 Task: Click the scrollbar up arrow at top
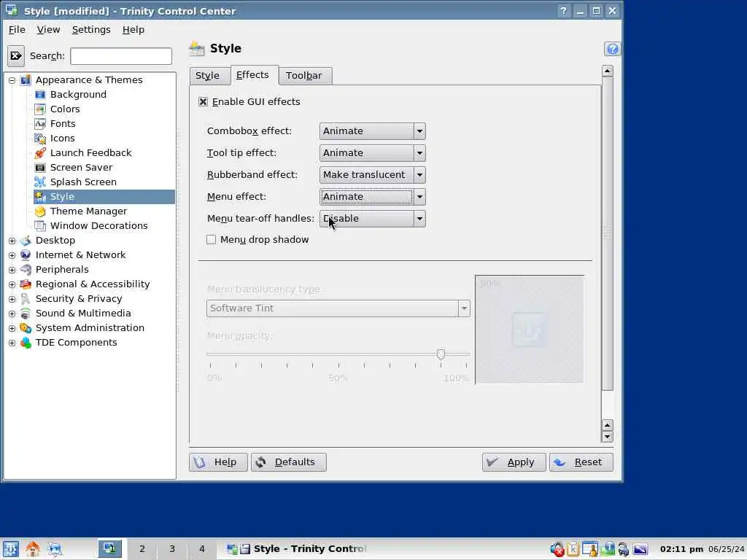pyautogui.click(x=608, y=71)
